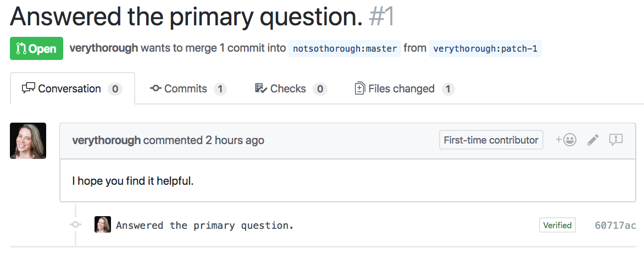This screenshot has height=253, width=644.
Task: Click the green Open status badge
Action: [x=37, y=48]
